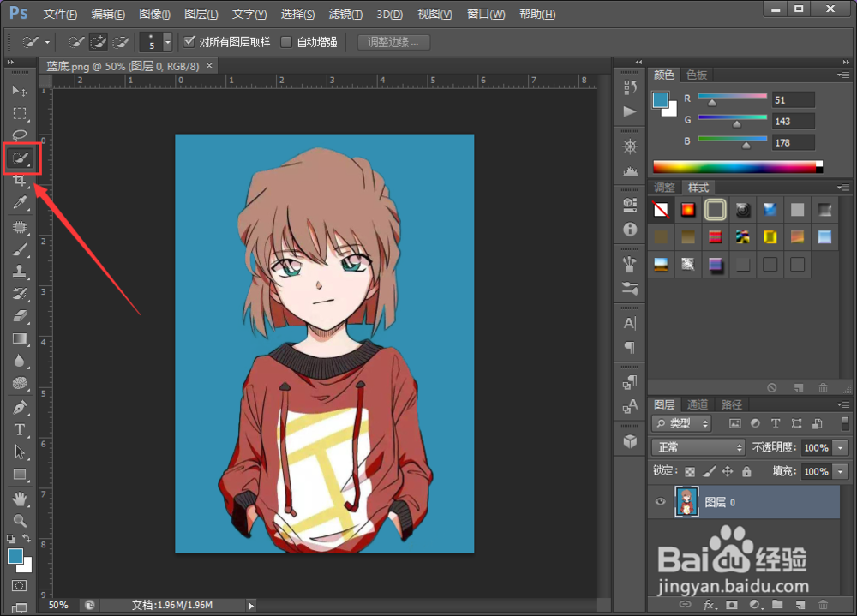Open the Info panel icon

point(630,230)
